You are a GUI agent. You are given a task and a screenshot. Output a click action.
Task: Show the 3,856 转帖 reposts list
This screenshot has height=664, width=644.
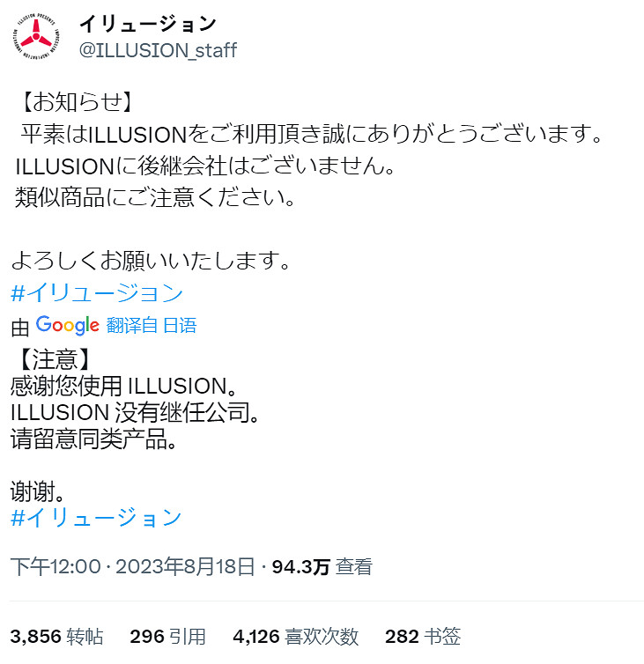point(56,637)
